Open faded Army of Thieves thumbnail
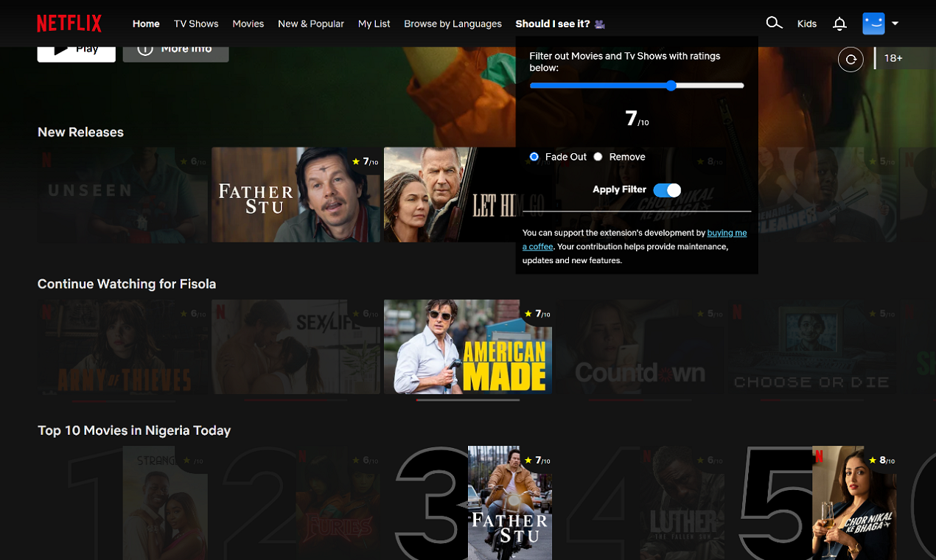This screenshot has width=936, height=560. [123, 346]
